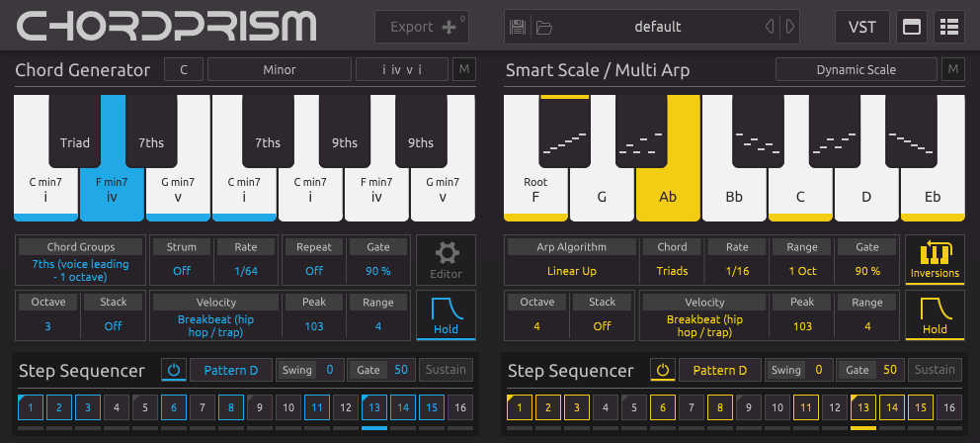Open the list view settings icon

point(948,28)
